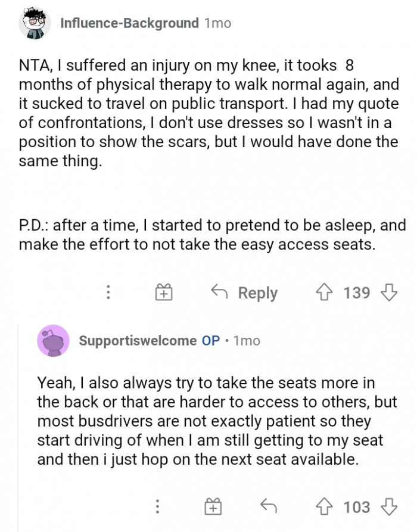
Task: Open more options on the top comment
Action: [x=108, y=293]
